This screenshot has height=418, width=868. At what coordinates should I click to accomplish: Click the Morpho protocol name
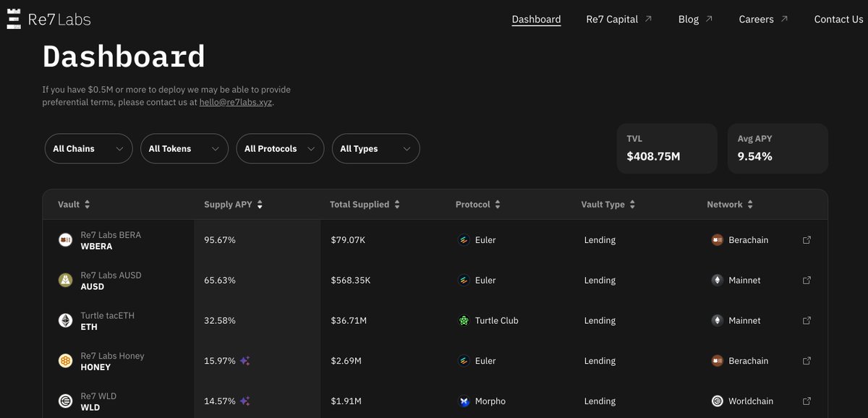point(490,401)
